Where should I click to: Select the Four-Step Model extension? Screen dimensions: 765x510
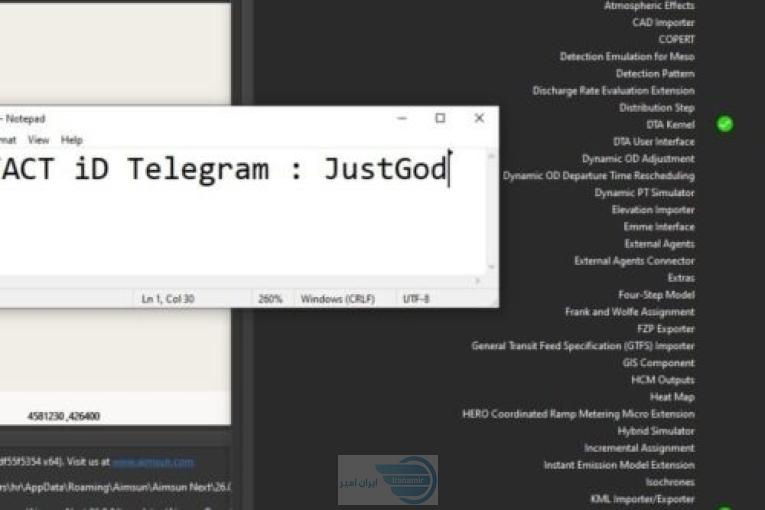point(656,295)
